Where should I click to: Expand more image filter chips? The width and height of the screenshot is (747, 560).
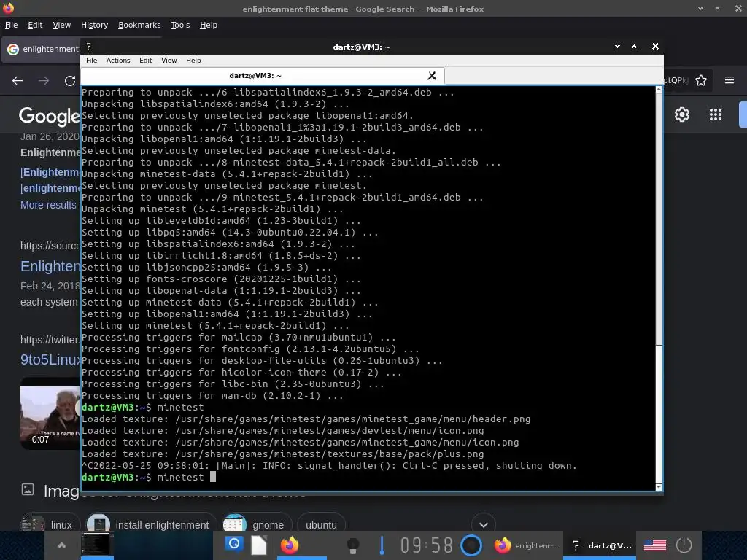pyautogui.click(x=484, y=525)
